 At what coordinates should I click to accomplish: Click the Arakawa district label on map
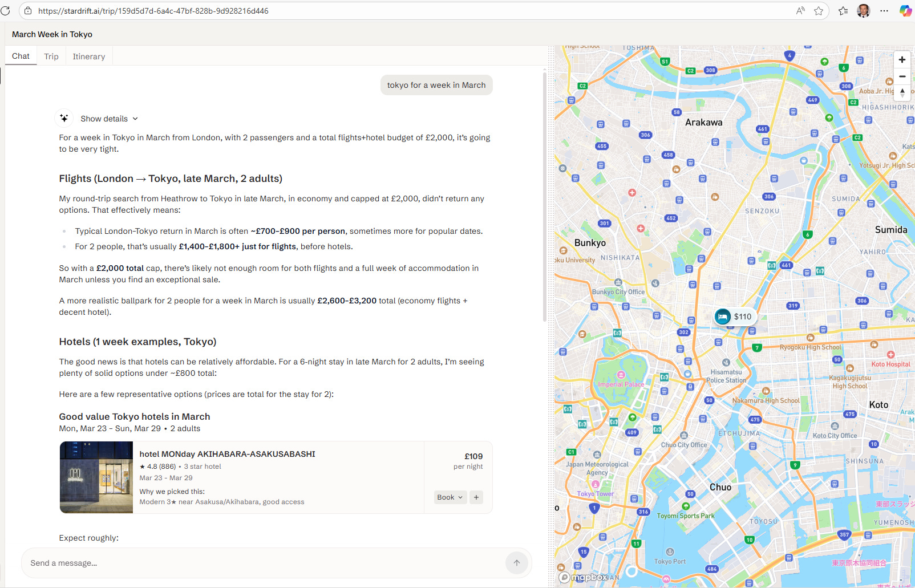pos(703,122)
